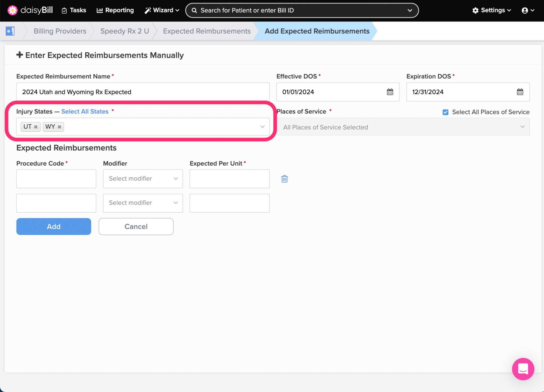Open the Wizard menu
The image size is (544, 392).
click(162, 10)
